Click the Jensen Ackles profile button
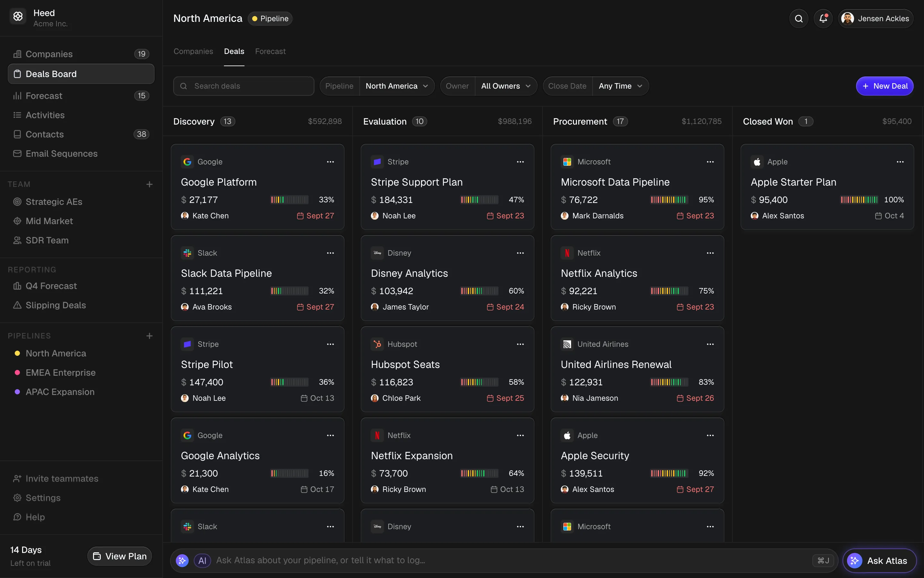Image resolution: width=924 pixels, height=578 pixels. [876, 18]
